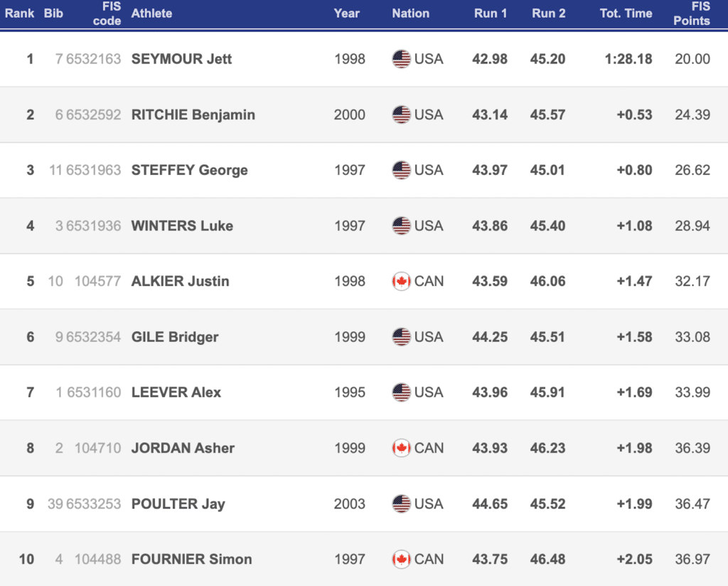Click the Athlete column header
The image size is (728, 586).
(151, 14)
